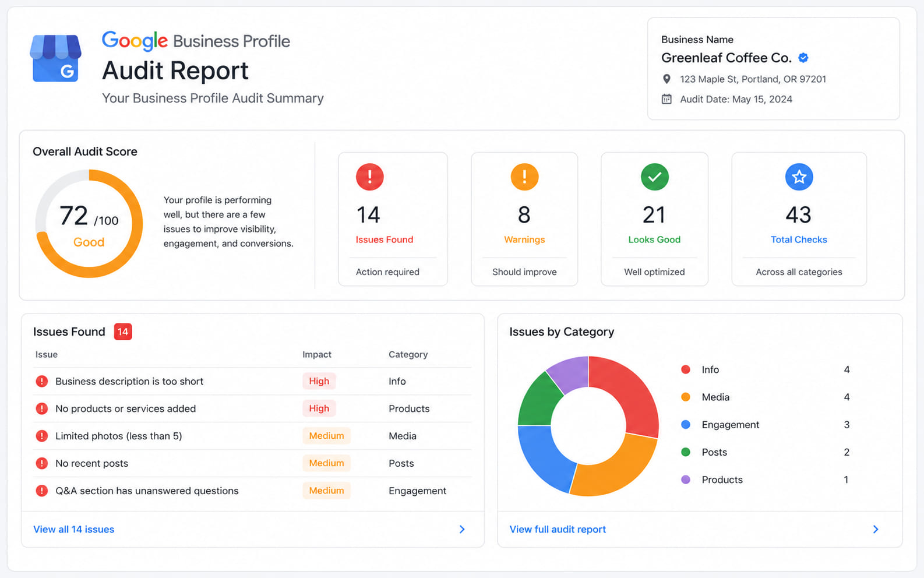Click the blue verified badge beside Greenleaf Coffee Co.

point(803,58)
